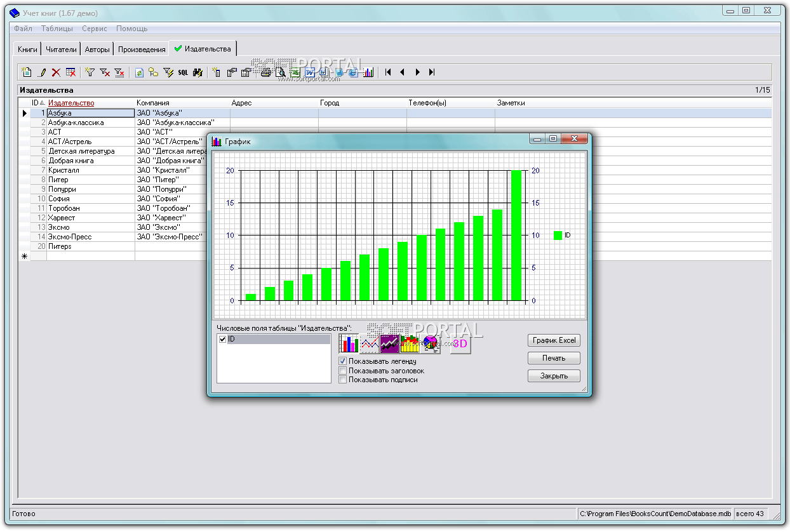The image size is (790, 532).
Task: Open the Помощь menu
Action: click(132, 29)
